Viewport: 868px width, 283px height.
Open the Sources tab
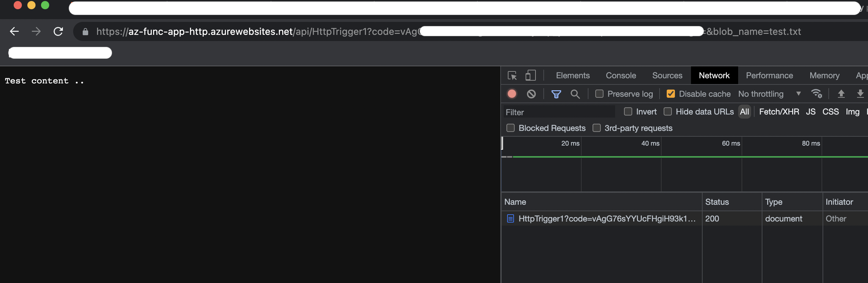click(667, 76)
